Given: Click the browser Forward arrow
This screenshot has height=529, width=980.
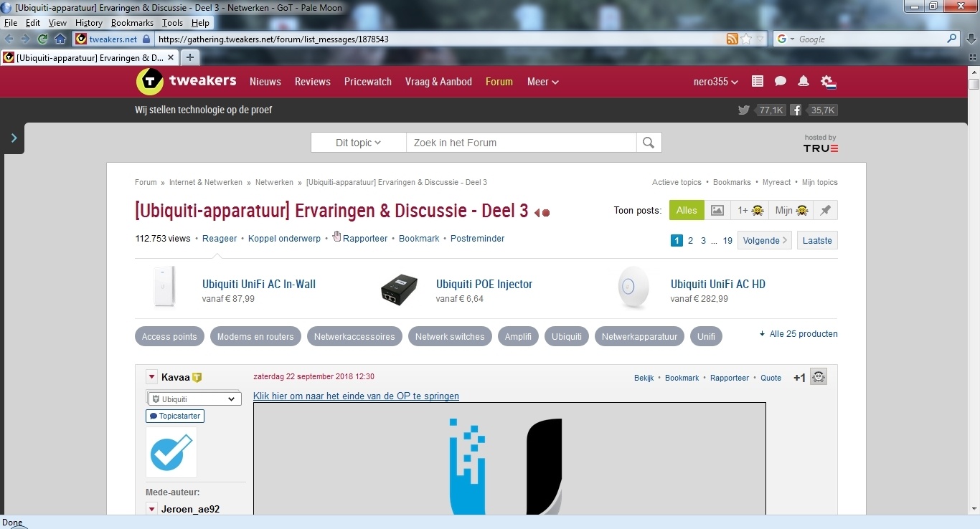Looking at the screenshot, I should point(26,39).
